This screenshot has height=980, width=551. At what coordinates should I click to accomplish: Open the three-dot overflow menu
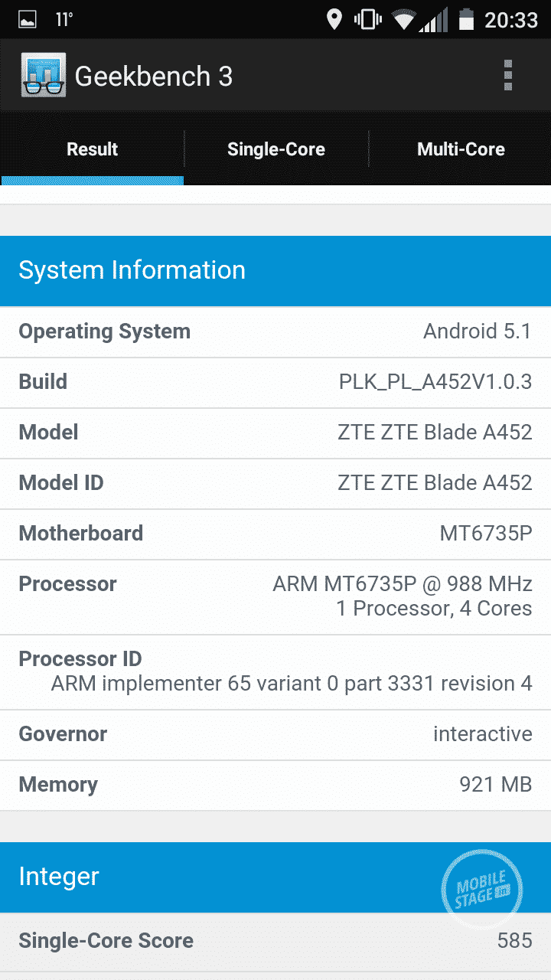point(507,76)
